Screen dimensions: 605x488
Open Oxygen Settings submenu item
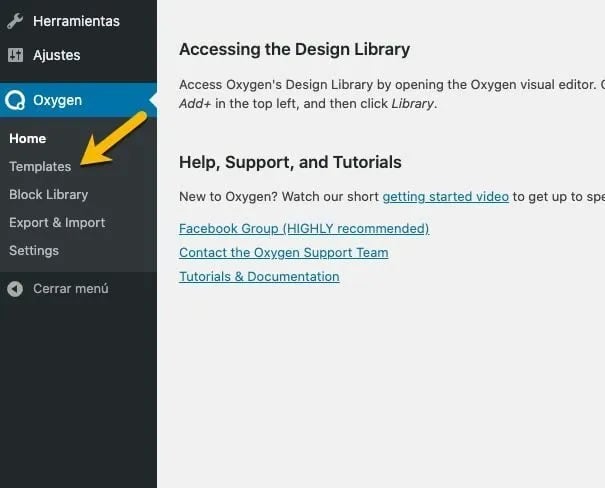34,250
